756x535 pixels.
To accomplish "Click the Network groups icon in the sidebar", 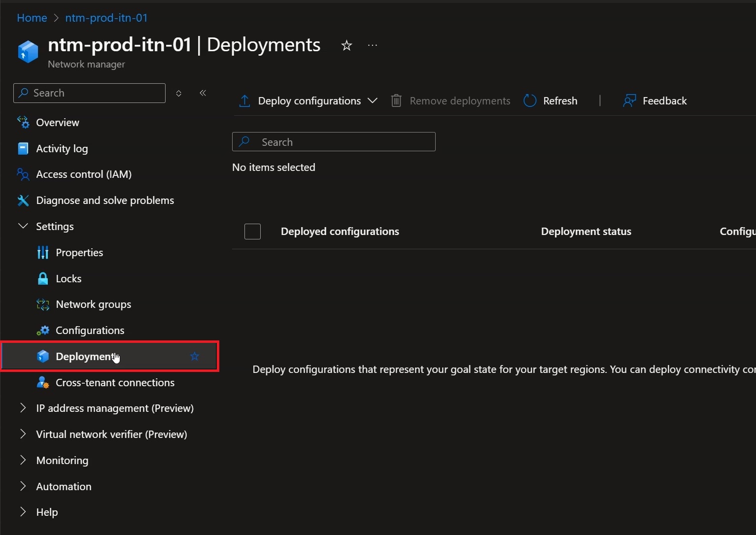I will click(43, 304).
